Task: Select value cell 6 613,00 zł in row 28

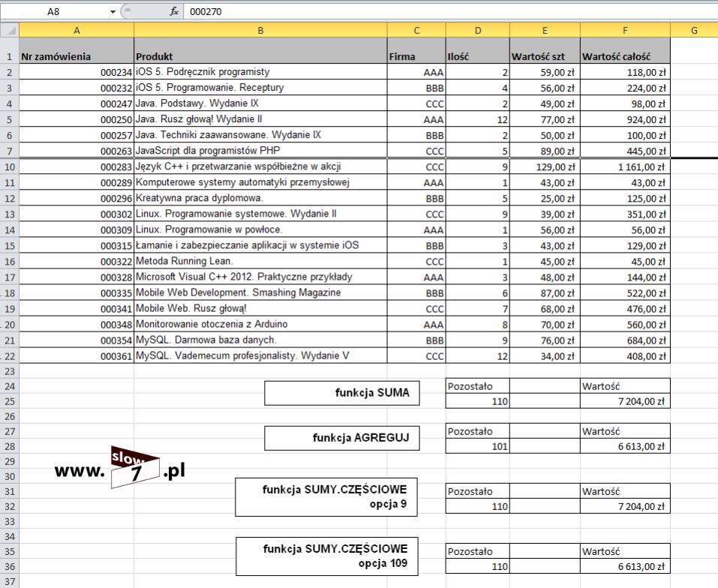Action: [625, 446]
